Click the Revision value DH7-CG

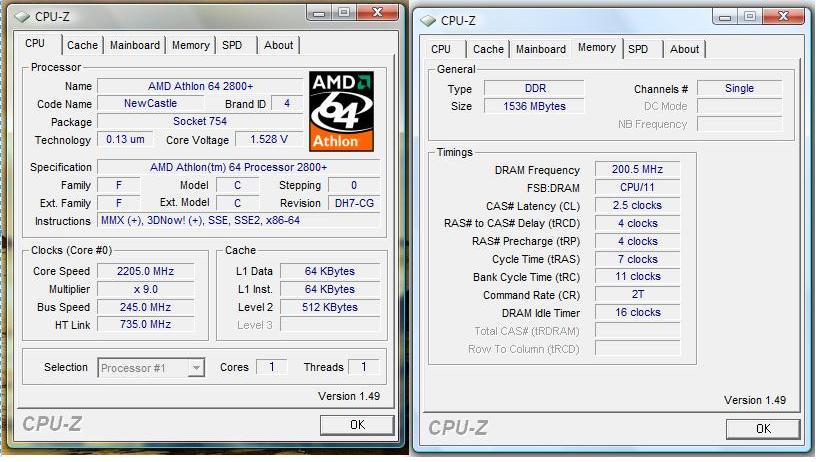click(354, 203)
